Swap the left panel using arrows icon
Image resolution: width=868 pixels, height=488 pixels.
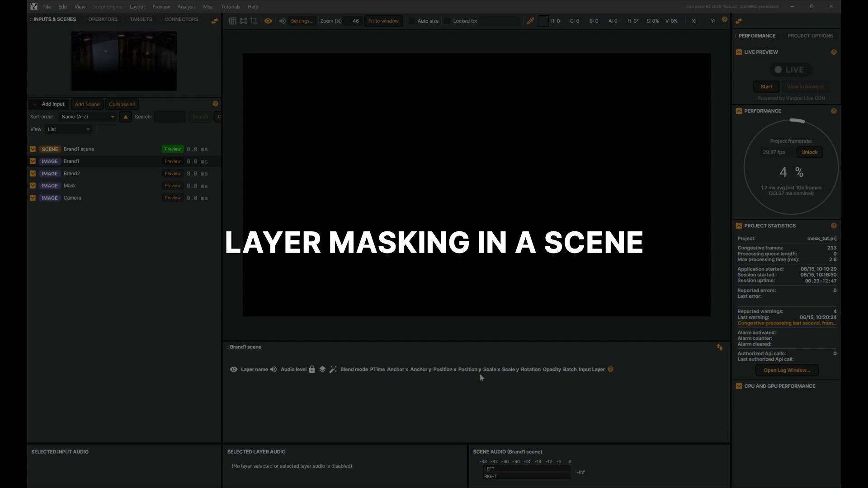(x=215, y=21)
